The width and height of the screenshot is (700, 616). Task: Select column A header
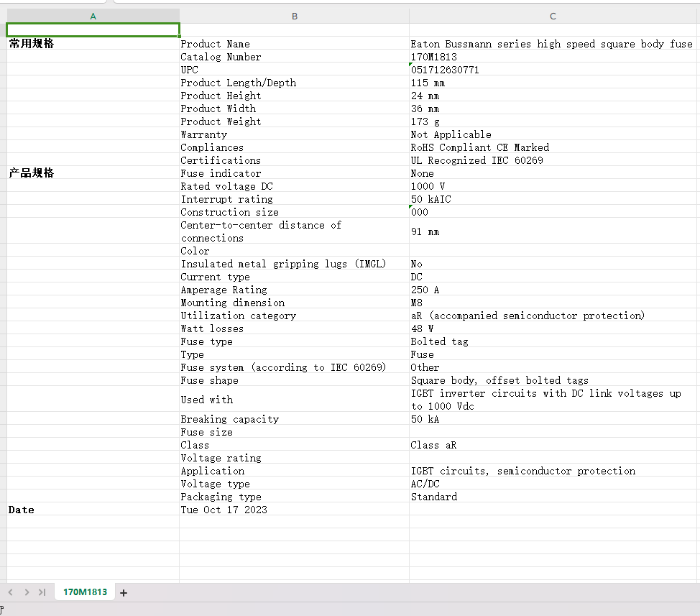(x=93, y=16)
